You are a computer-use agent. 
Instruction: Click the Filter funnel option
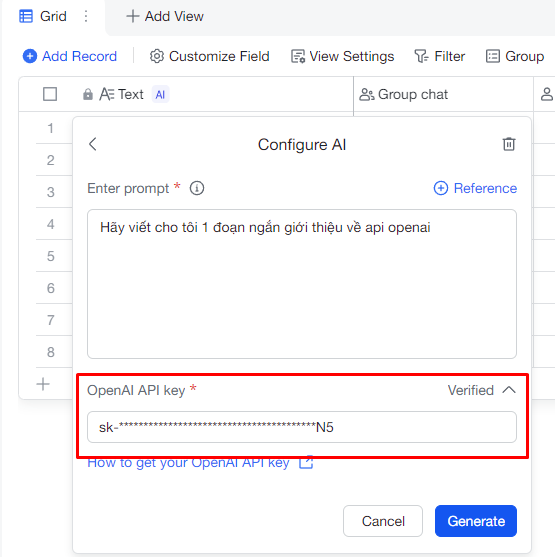click(440, 56)
